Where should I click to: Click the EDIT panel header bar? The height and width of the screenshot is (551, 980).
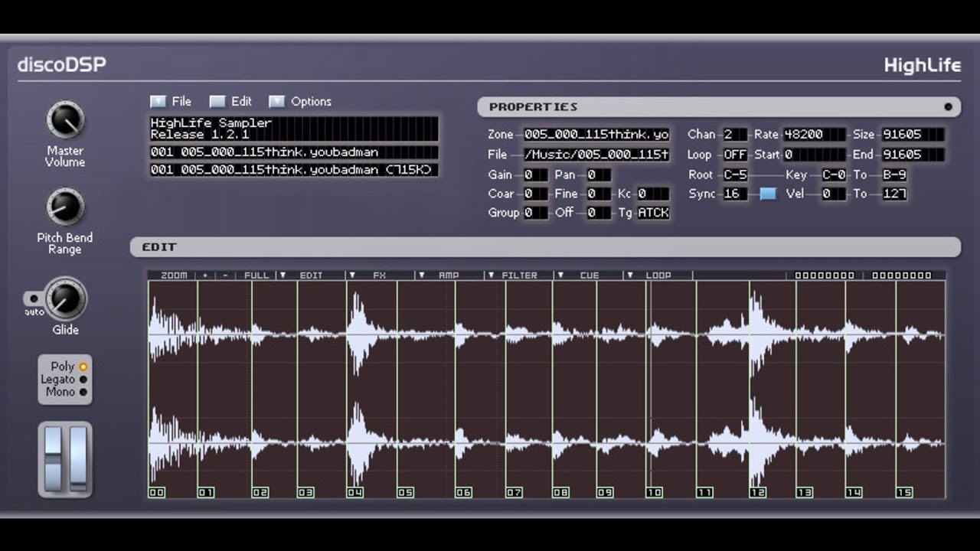(x=545, y=247)
